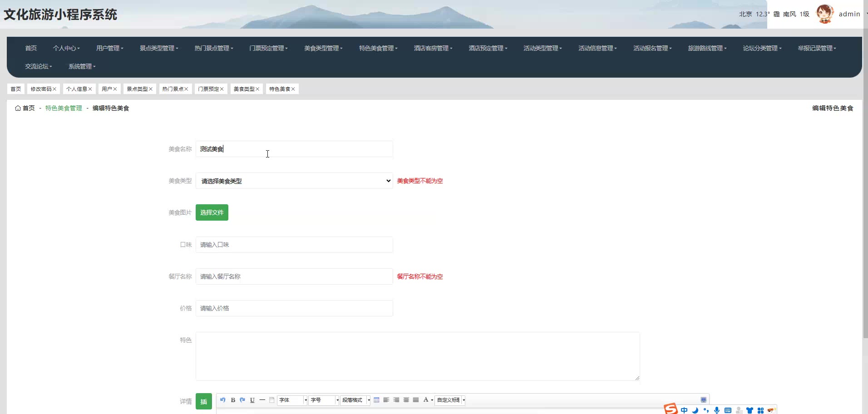The image size is (868, 414).
Task: Expand the font color dropdown arrow
Action: (x=432, y=400)
